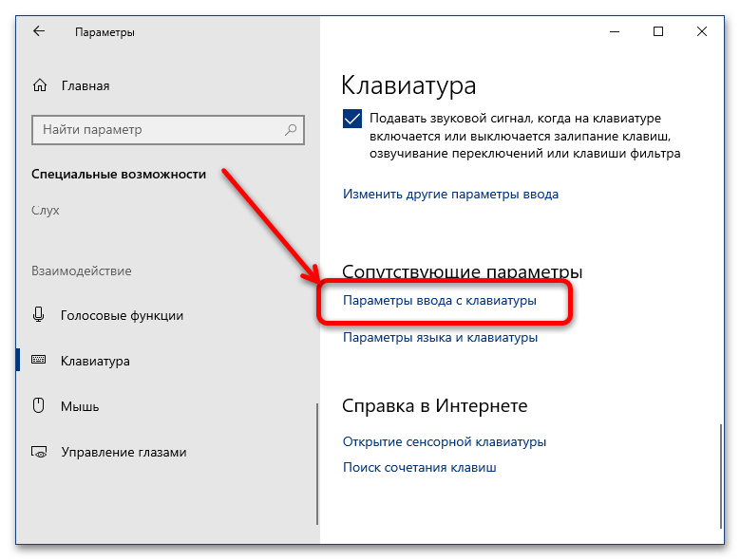The width and height of the screenshot is (740, 560).
Task: Open Управление глазами section
Action: (123, 452)
